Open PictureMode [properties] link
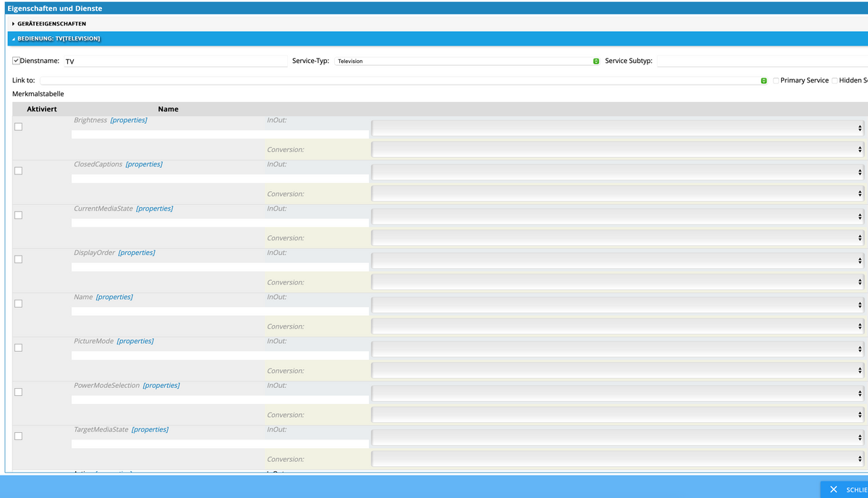Viewport: 868px width, 498px height. (135, 341)
